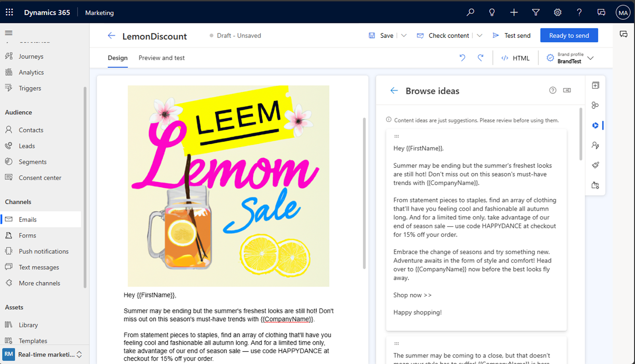Go back using arrow beside LemonDiscount
635x364 pixels.
pyautogui.click(x=112, y=36)
